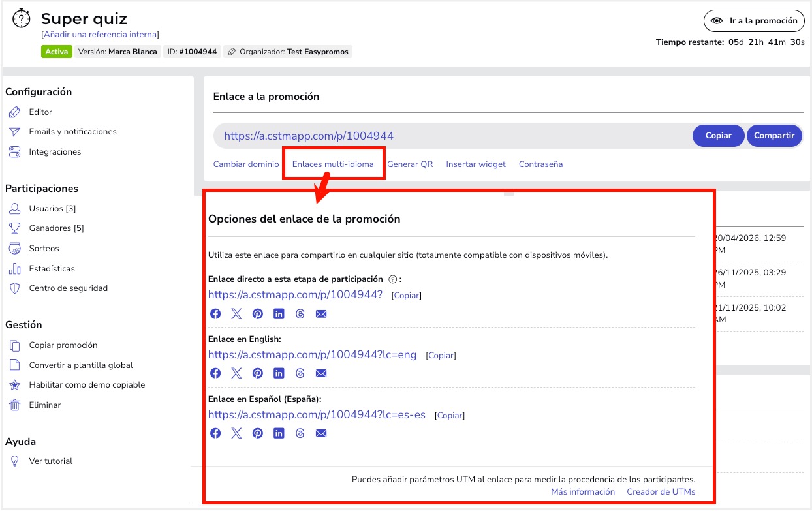Select the Editor pencil icon in sidebar
The height and width of the screenshot is (511, 812).
pyautogui.click(x=16, y=112)
